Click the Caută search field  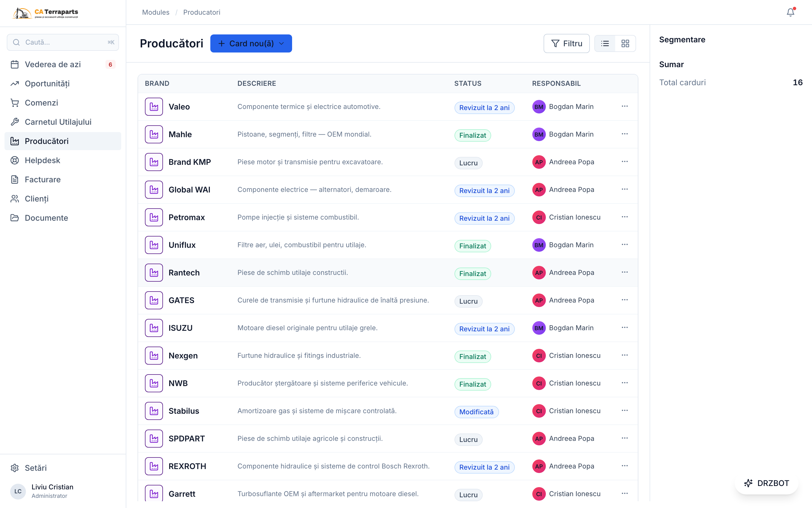[63, 42]
